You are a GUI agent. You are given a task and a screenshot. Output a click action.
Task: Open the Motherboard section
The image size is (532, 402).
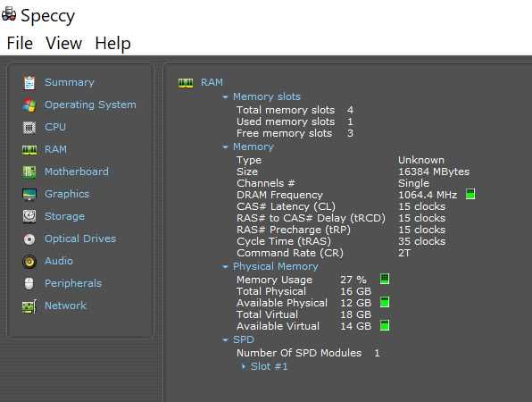tap(77, 172)
